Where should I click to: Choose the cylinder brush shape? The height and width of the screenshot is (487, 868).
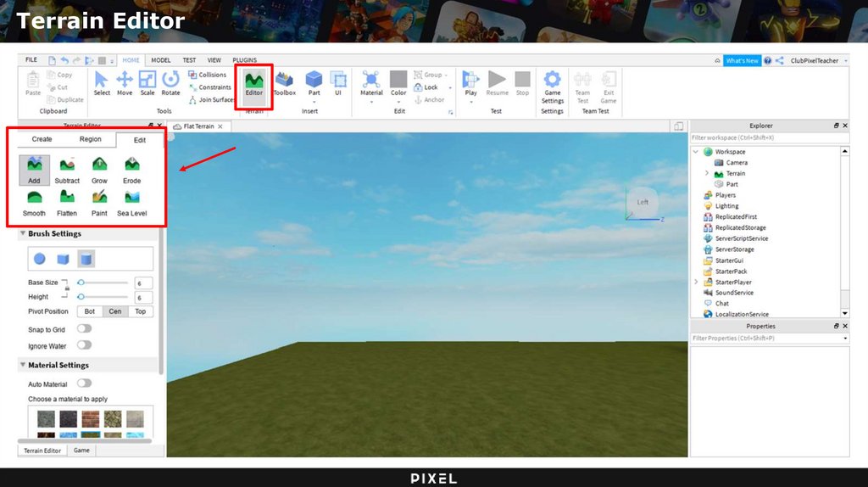[x=86, y=259]
